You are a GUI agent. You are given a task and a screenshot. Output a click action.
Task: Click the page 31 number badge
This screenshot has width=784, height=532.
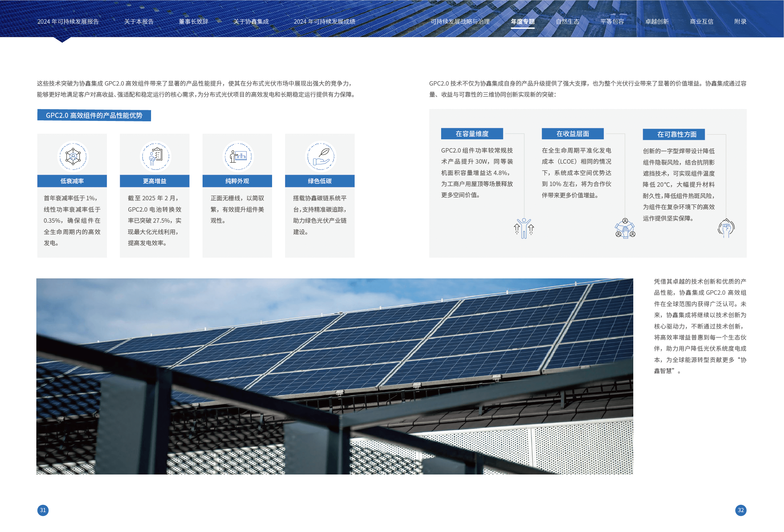coord(43,510)
